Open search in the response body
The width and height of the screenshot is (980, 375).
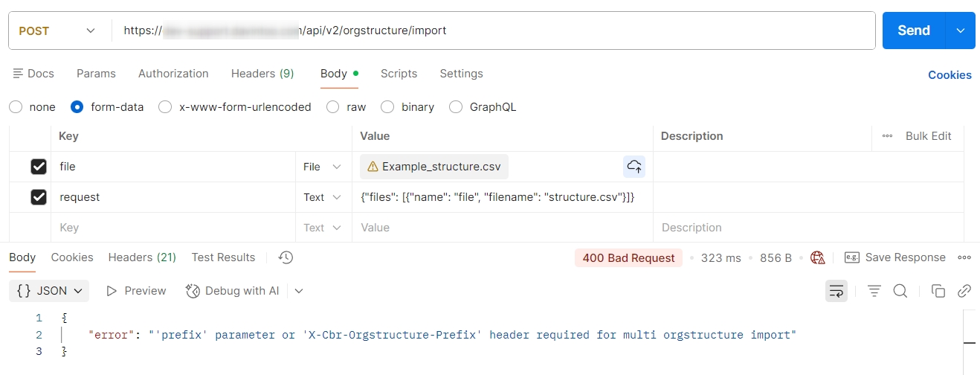tap(900, 291)
